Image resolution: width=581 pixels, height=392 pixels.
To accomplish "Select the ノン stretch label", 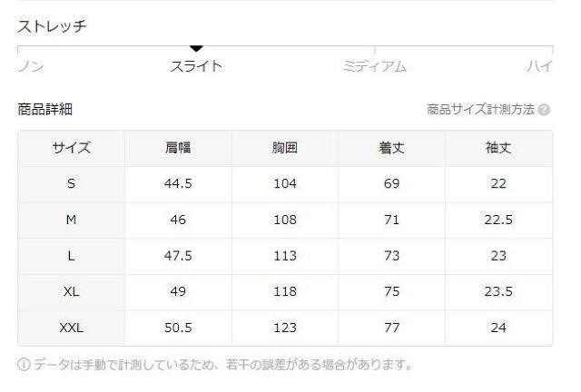I will pyautogui.click(x=31, y=66).
